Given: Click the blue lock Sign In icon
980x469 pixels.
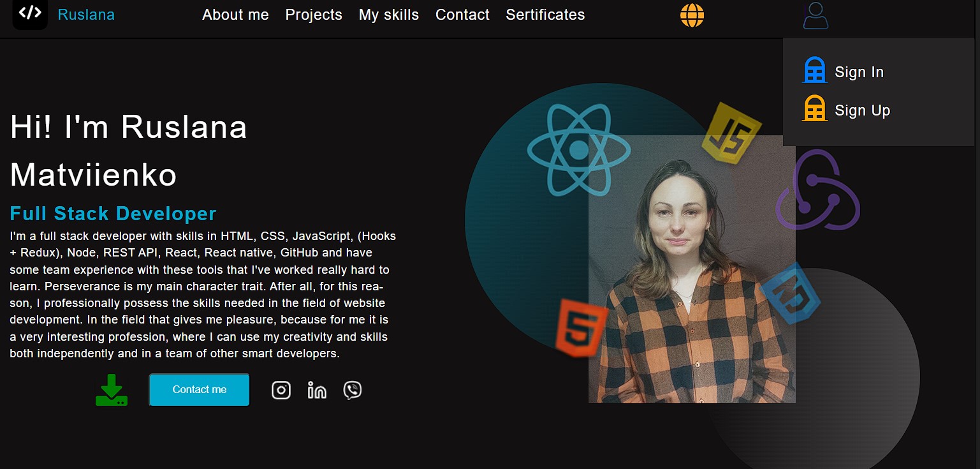Looking at the screenshot, I should pos(814,70).
